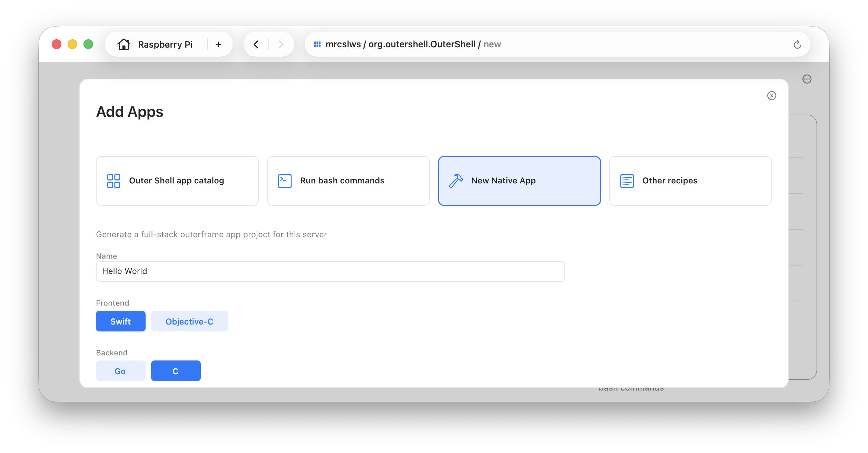Select the Run bash commands card
868x453 pixels.
point(348,181)
